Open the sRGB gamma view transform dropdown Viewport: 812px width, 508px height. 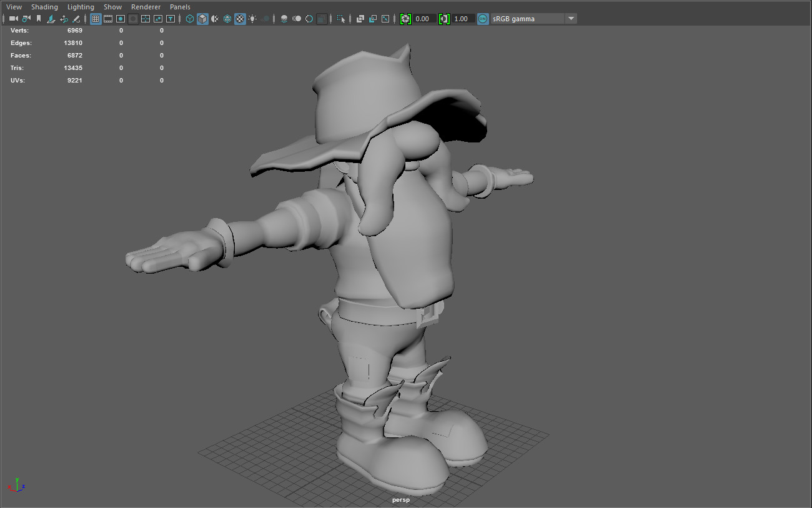tap(534, 19)
